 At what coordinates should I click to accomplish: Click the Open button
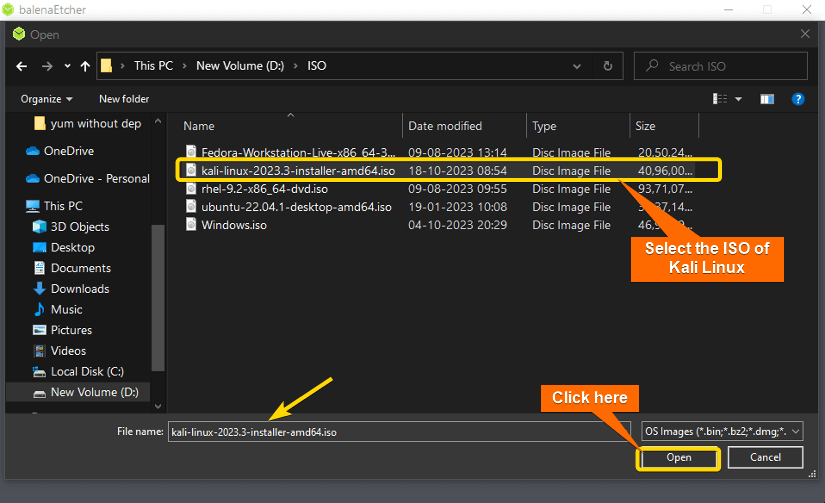click(679, 457)
